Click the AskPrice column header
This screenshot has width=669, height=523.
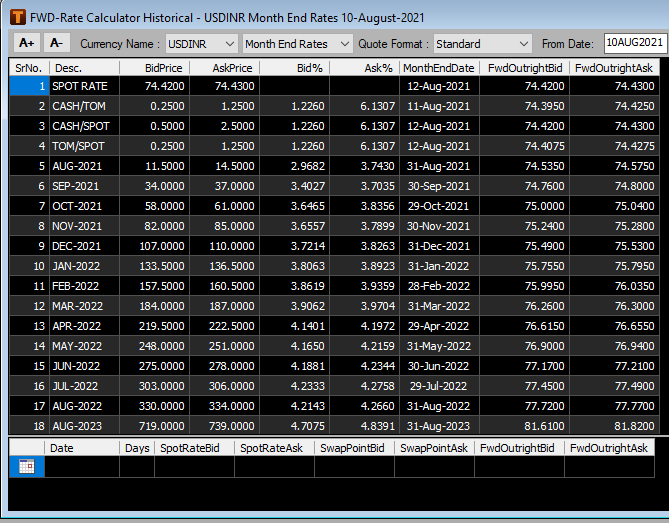[225, 68]
